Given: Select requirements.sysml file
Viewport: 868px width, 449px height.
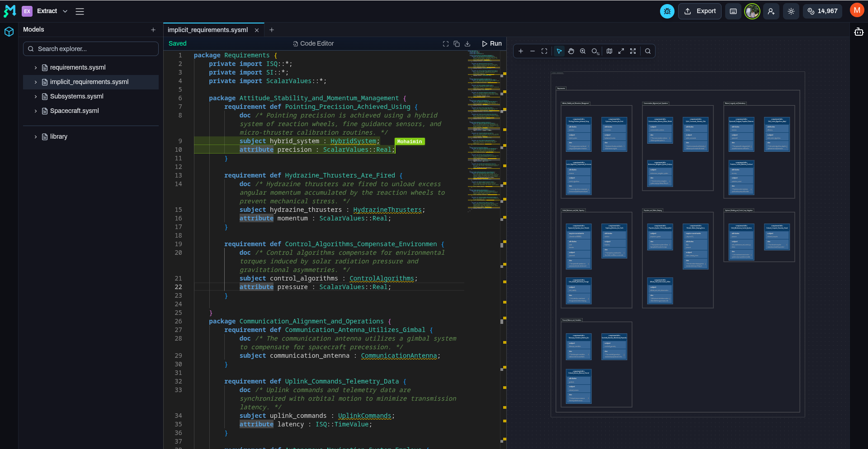Looking at the screenshot, I should (x=78, y=67).
